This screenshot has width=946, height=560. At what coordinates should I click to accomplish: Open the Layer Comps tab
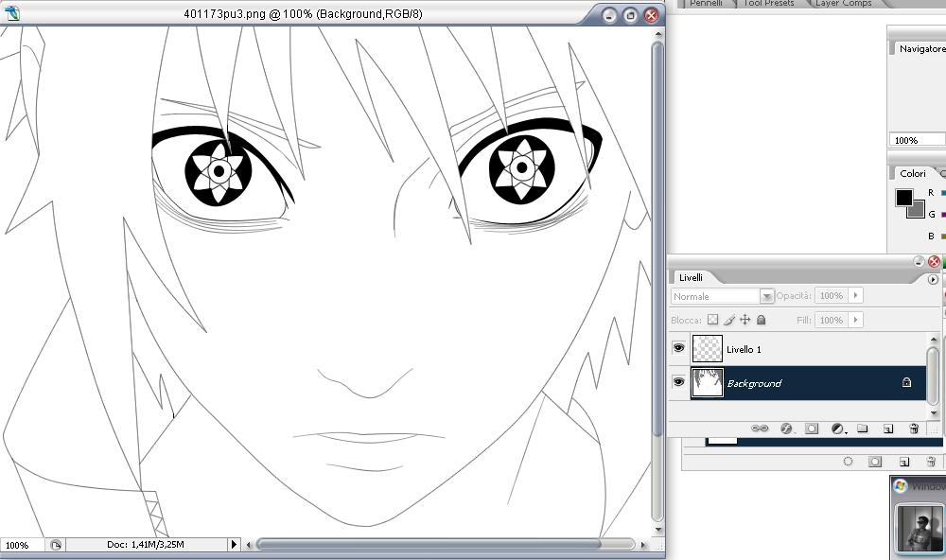click(x=843, y=4)
